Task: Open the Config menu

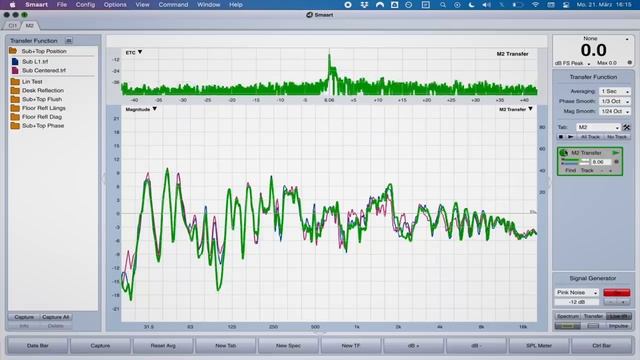Action: [85, 5]
